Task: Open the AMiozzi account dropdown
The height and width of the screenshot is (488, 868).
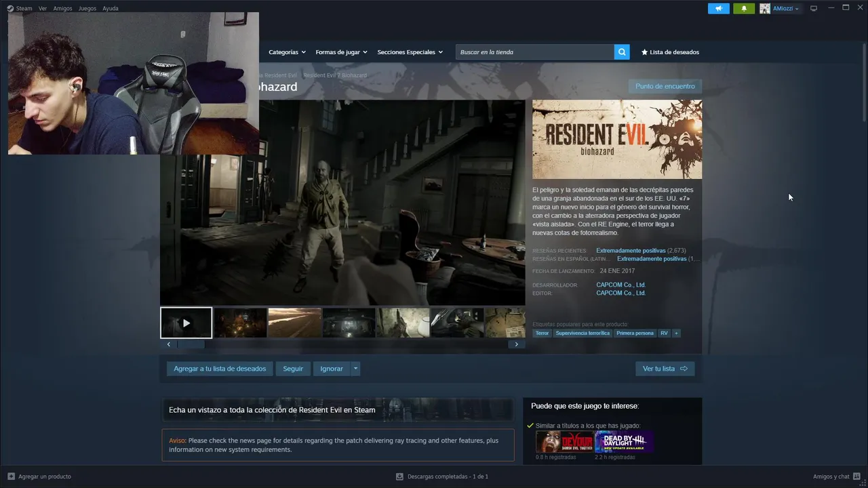Action: [779, 8]
